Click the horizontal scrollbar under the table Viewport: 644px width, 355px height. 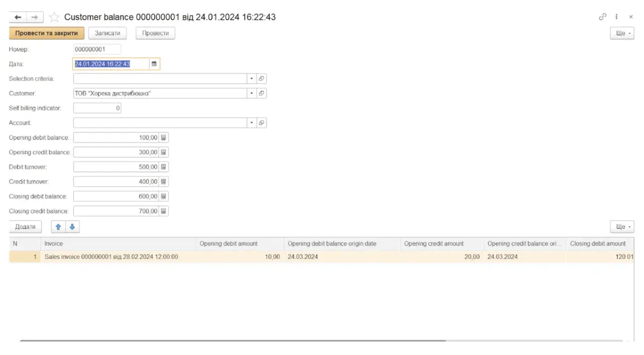[x=232, y=341]
